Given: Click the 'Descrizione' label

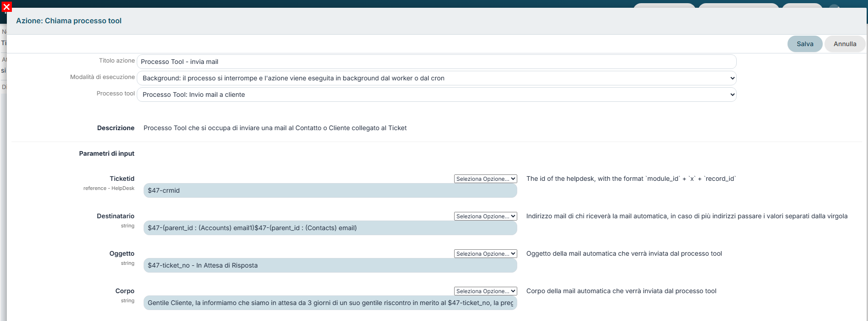Looking at the screenshot, I should click(x=116, y=128).
